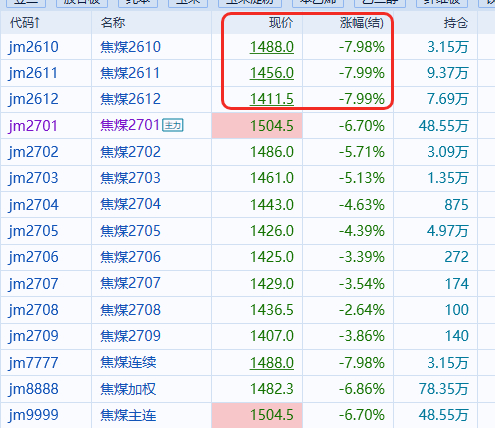
Task: Click open interest 875 for jm2704
Action: click(x=456, y=204)
